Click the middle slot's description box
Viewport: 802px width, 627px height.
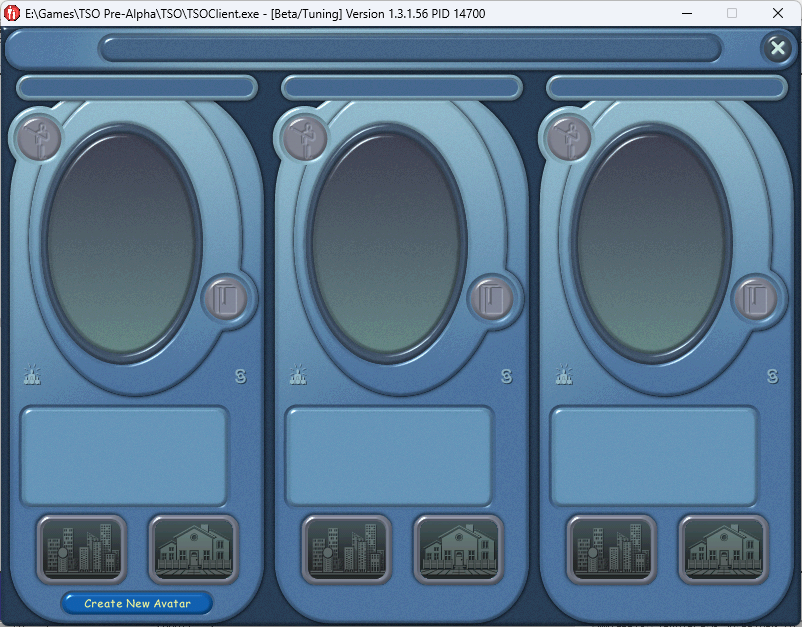[x=389, y=456]
